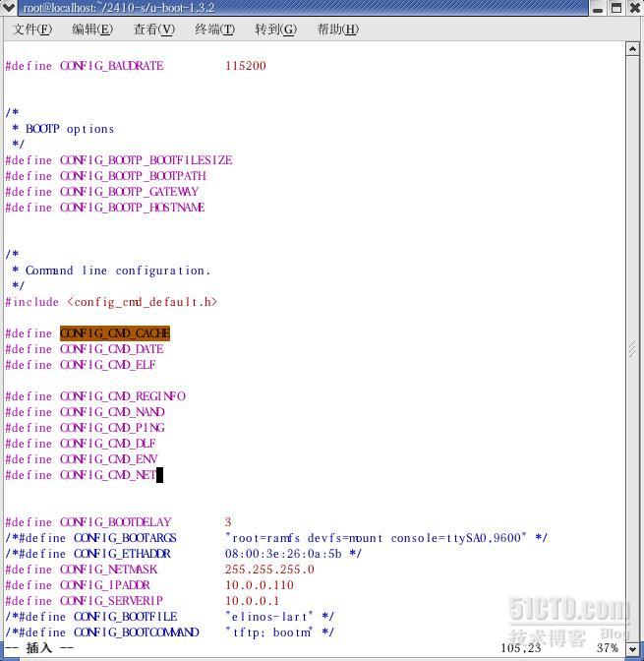
Task: Click CONFIG_BOOTP_HOSTNAME line
Action: coord(105,208)
